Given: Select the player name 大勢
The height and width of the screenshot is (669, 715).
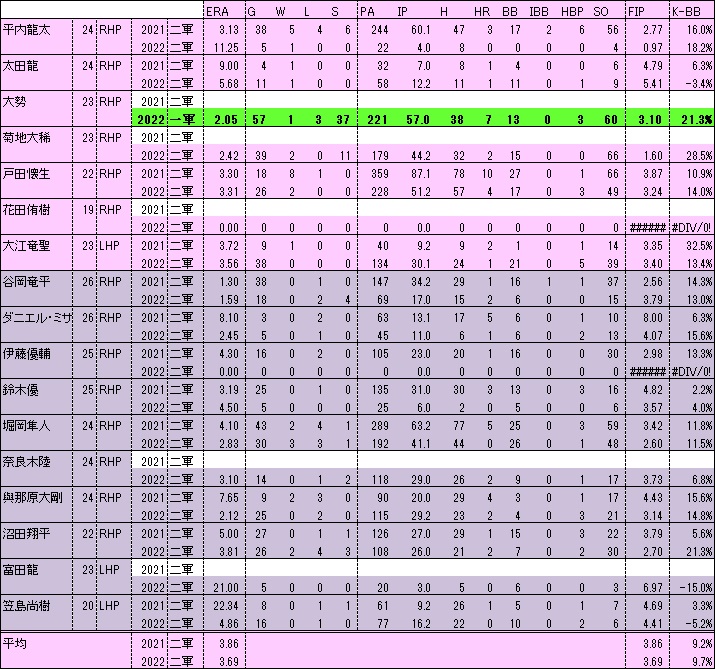Looking at the screenshot, I should [x=15, y=102].
